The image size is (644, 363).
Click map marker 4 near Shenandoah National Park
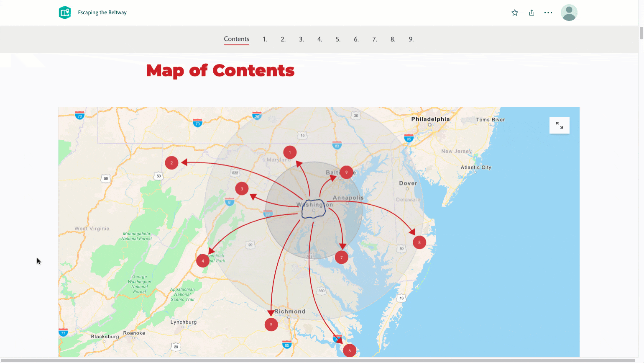pyautogui.click(x=202, y=260)
